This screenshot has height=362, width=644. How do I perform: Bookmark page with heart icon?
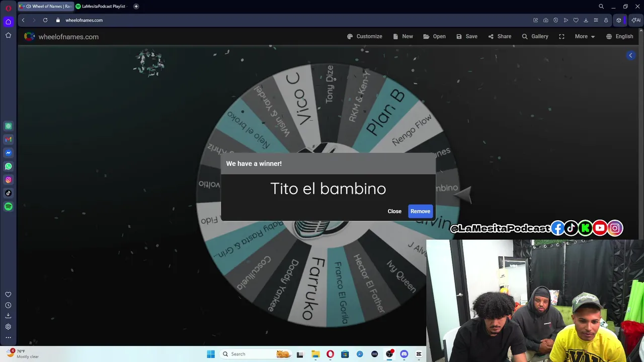click(576, 20)
